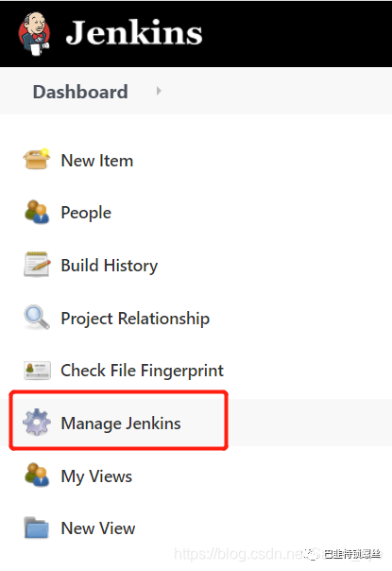Open the Build History link
The width and height of the screenshot is (392, 571).
110,266
